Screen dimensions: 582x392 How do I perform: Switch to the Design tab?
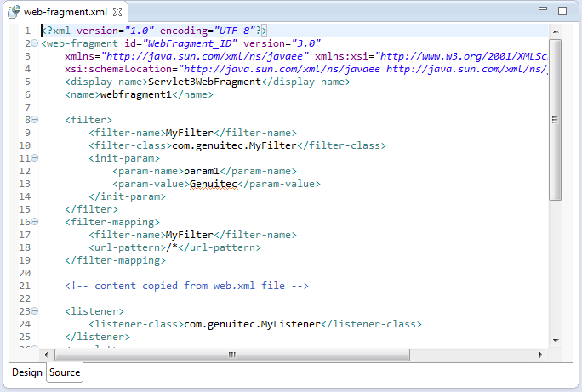coord(26,372)
